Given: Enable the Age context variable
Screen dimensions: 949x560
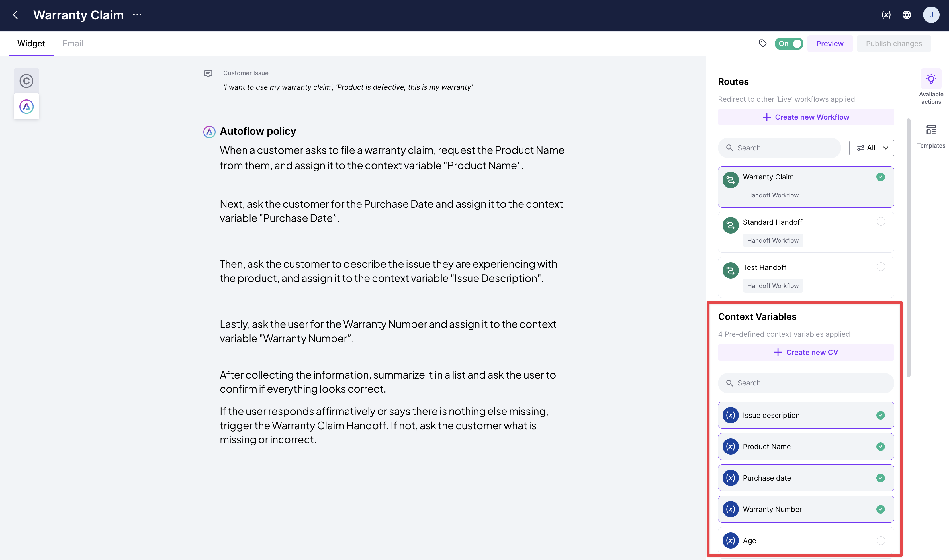Looking at the screenshot, I should [880, 540].
